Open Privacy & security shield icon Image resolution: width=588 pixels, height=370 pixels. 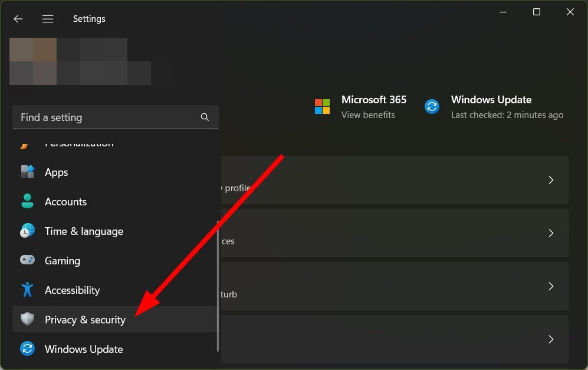click(27, 319)
